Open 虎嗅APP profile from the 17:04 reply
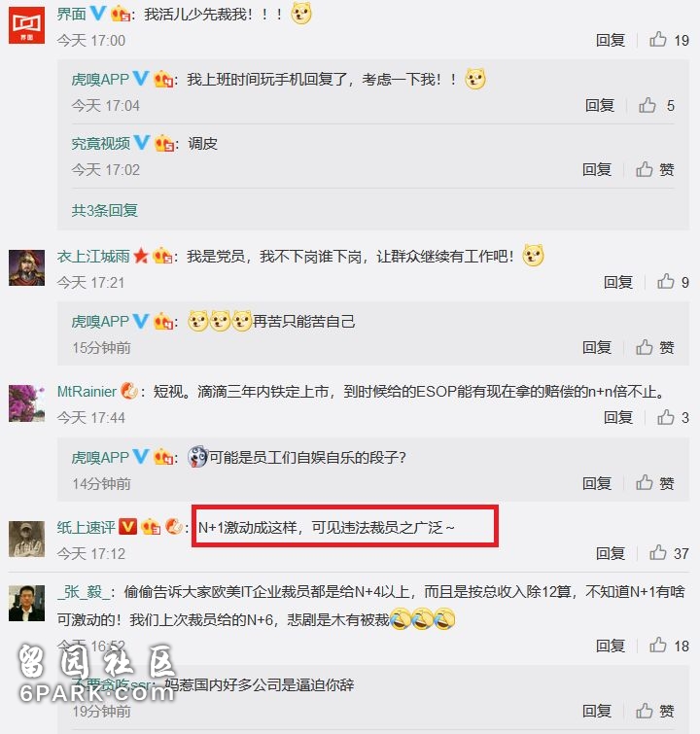The height and width of the screenshot is (734, 700). coord(100,79)
